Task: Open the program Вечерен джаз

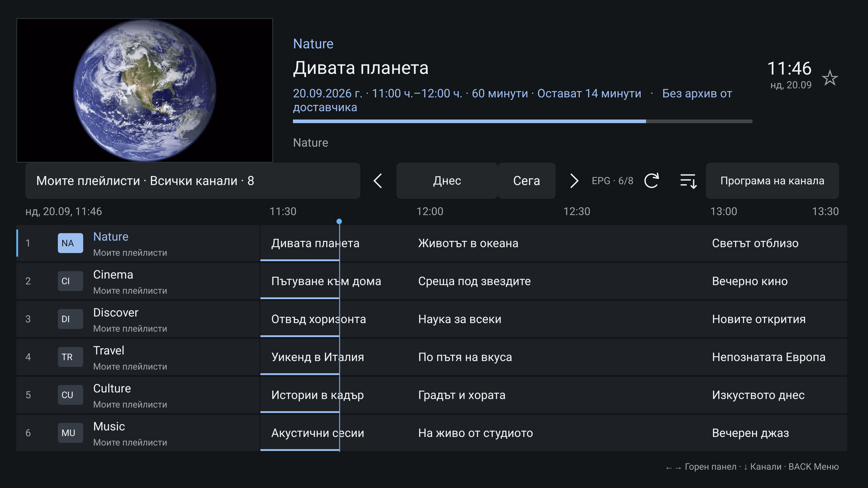Action: click(774, 433)
